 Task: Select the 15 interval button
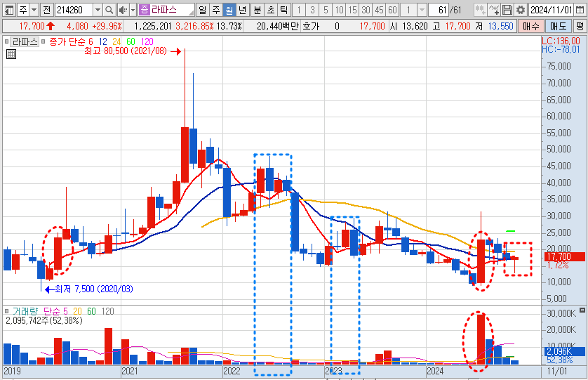(x=353, y=10)
